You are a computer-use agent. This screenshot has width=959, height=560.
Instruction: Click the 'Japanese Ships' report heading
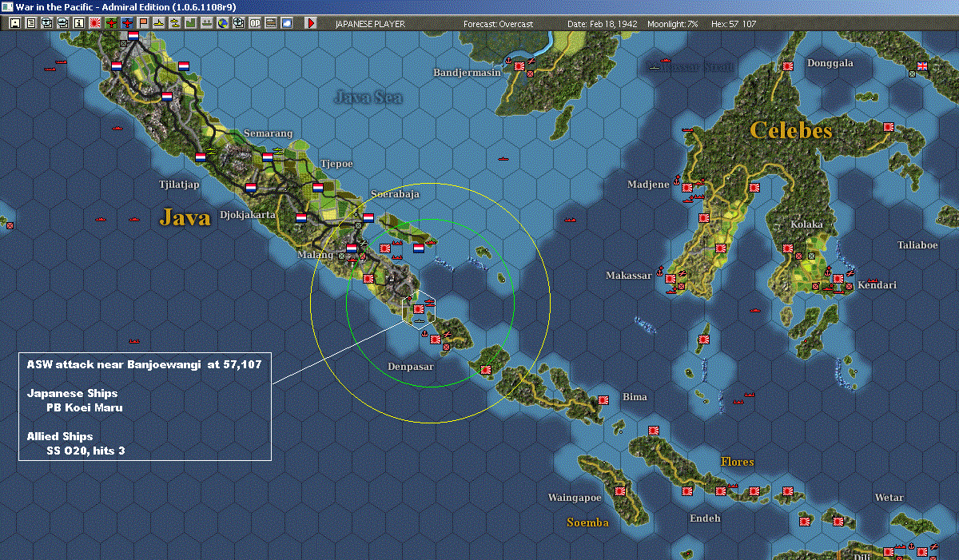pyautogui.click(x=72, y=393)
